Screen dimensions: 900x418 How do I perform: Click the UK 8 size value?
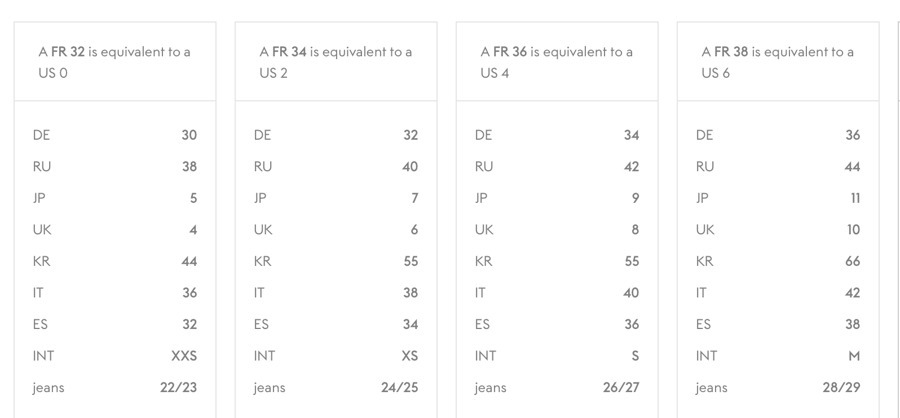click(x=634, y=230)
